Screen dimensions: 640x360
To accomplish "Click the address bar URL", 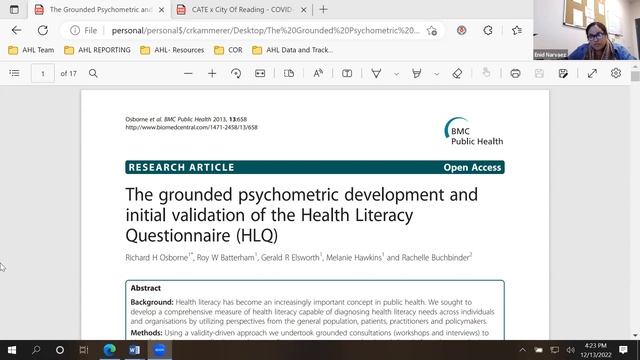I will [x=265, y=31].
